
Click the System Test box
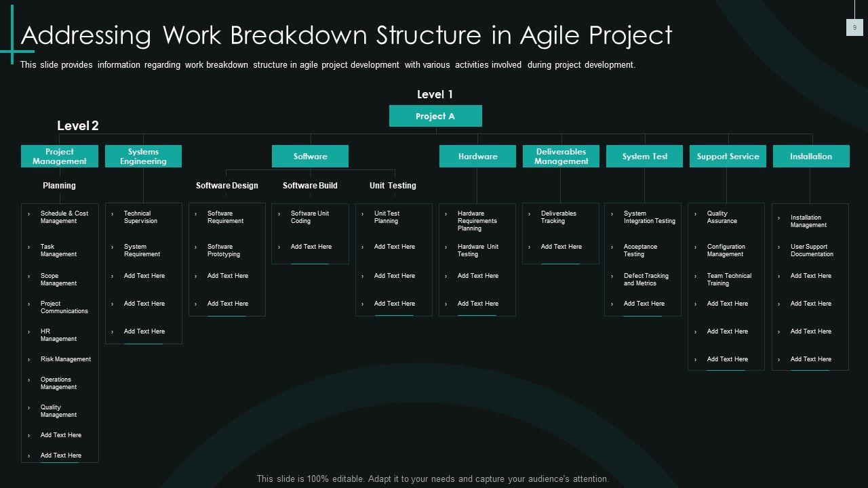point(644,157)
